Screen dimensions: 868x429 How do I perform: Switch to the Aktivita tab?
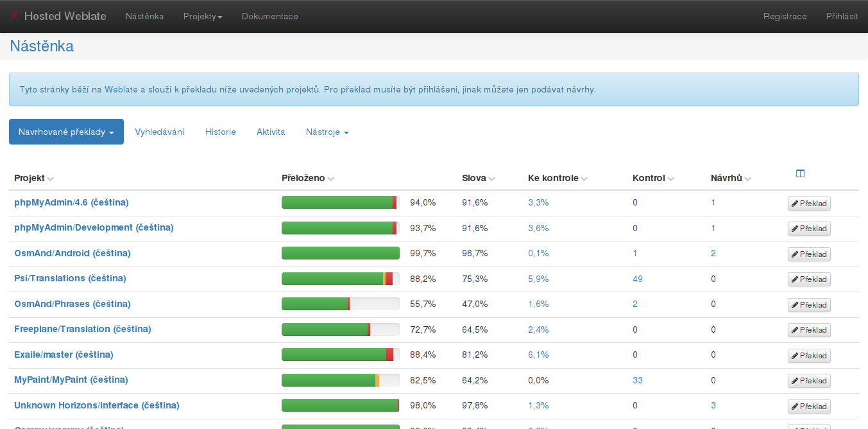[271, 132]
